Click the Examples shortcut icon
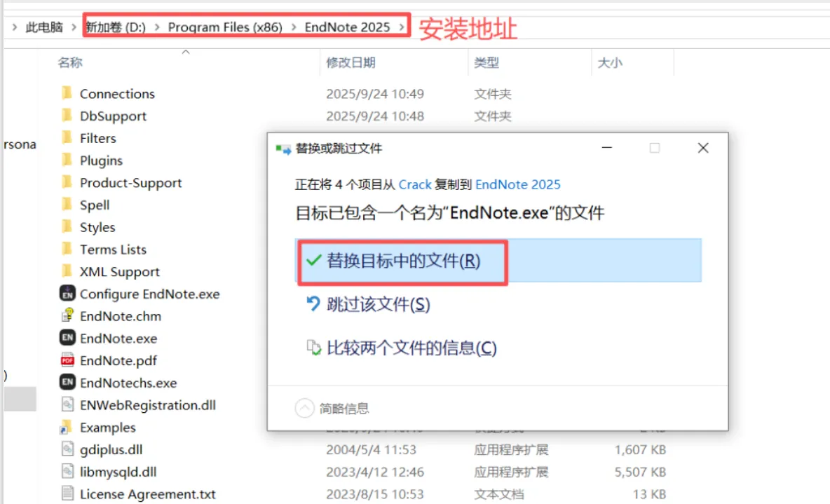The image size is (830, 504). (x=66, y=427)
